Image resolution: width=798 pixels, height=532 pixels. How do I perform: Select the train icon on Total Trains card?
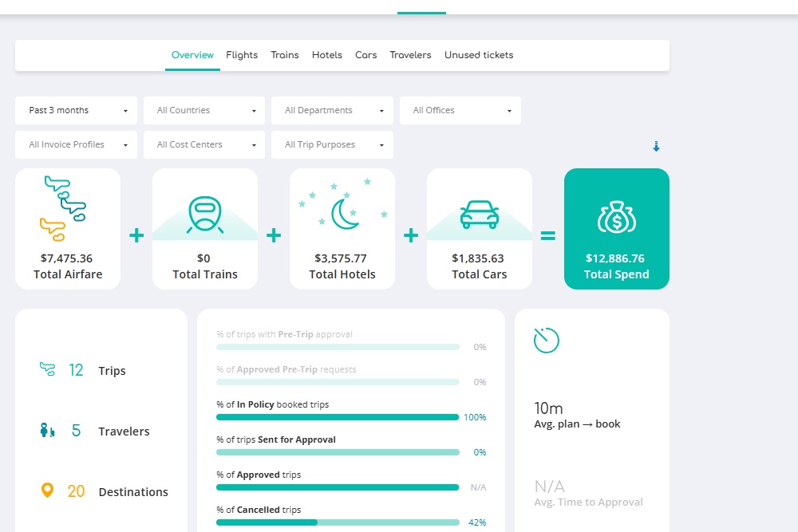[x=204, y=211]
